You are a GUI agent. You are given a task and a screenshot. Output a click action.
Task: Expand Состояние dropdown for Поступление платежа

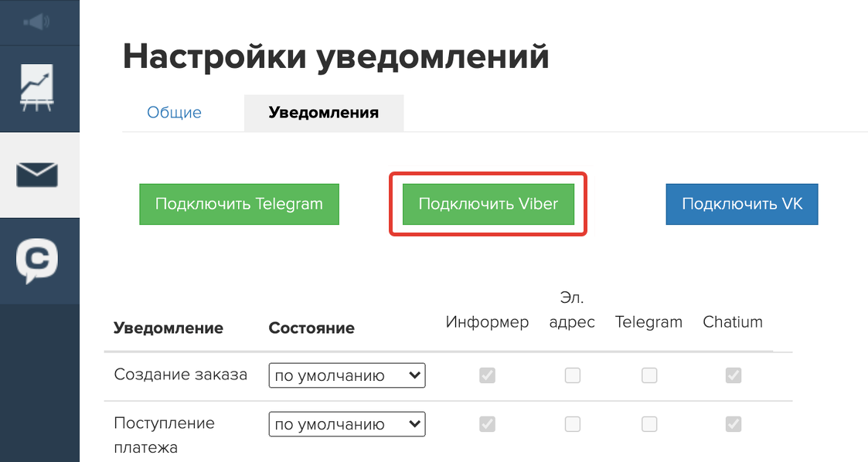click(347, 424)
